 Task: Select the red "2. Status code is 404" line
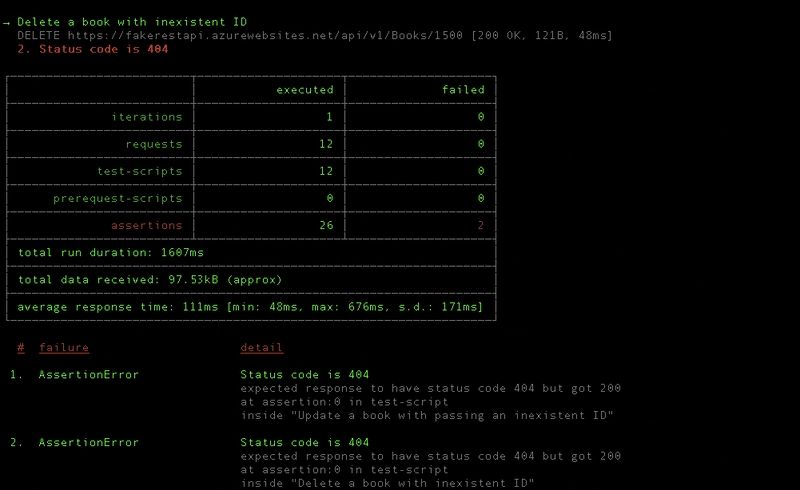(x=93, y=49)
